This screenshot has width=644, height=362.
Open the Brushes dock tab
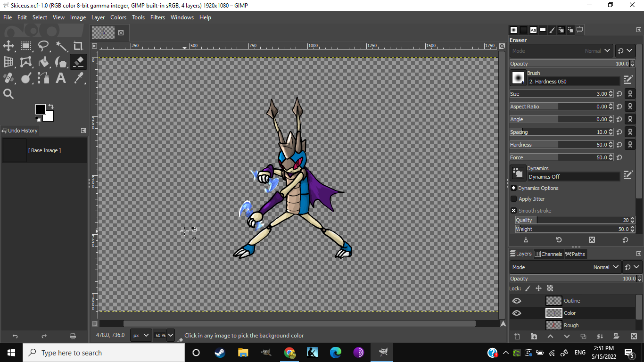514,30
